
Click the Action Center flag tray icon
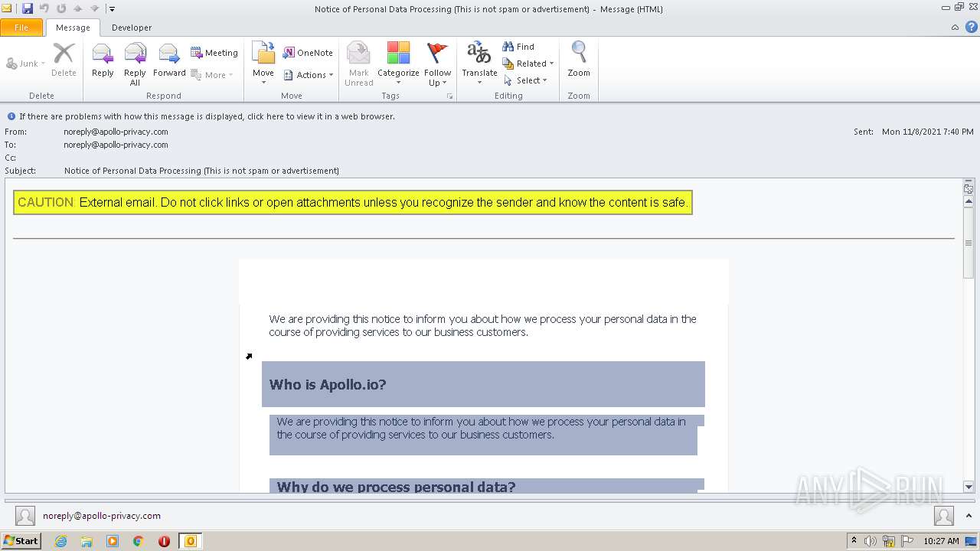pos(907,541)
